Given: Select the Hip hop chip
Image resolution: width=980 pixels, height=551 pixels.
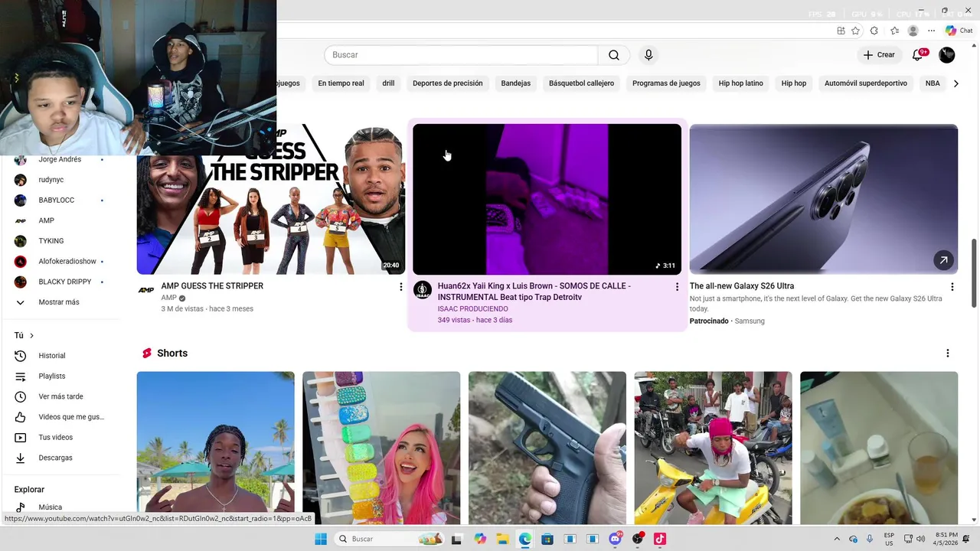Looking at the screenshot, I should (793, 83).
